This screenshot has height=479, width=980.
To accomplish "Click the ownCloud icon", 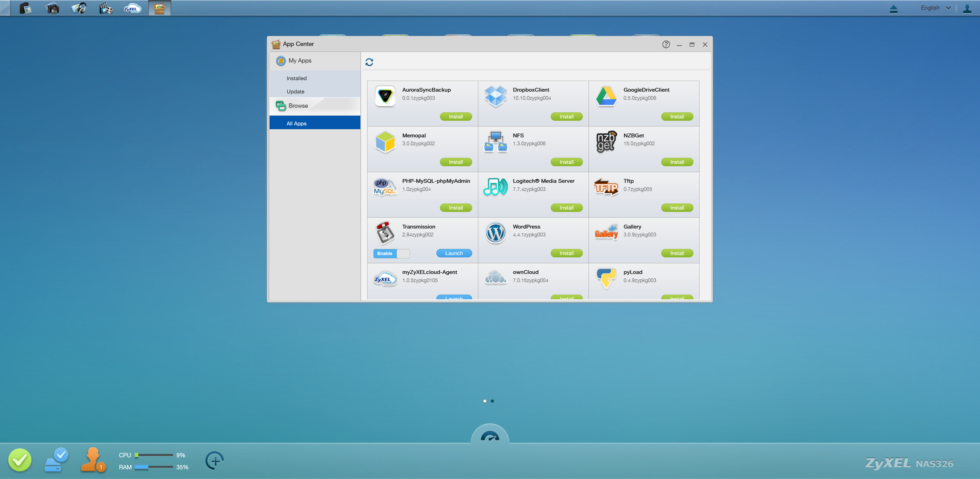I will tap(496, 278).
